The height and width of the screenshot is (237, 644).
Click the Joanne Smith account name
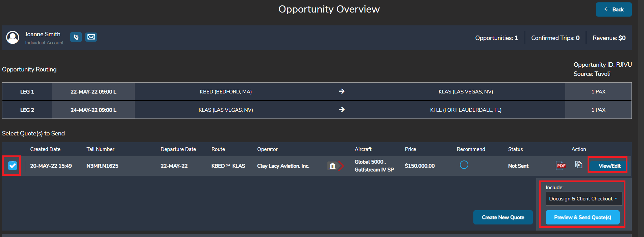43,34
